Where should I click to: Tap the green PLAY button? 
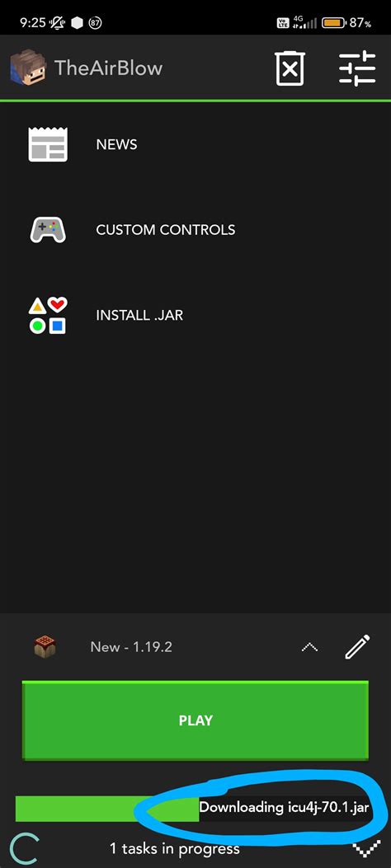point(195,720)
